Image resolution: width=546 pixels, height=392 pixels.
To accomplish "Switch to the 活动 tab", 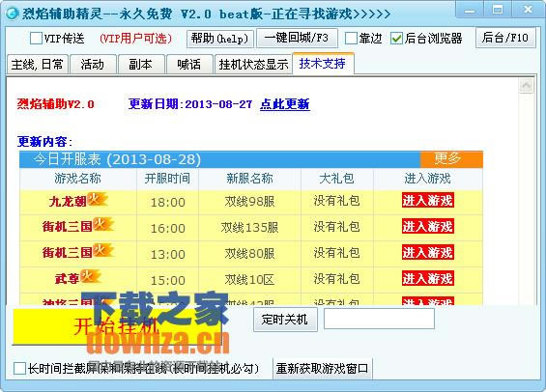I will click(93, 65).
